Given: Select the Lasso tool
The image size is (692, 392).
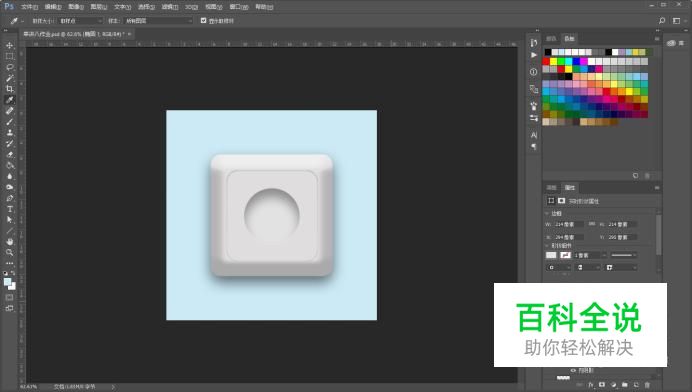Looking at the screenshot, I should click(x=9, y=67).
